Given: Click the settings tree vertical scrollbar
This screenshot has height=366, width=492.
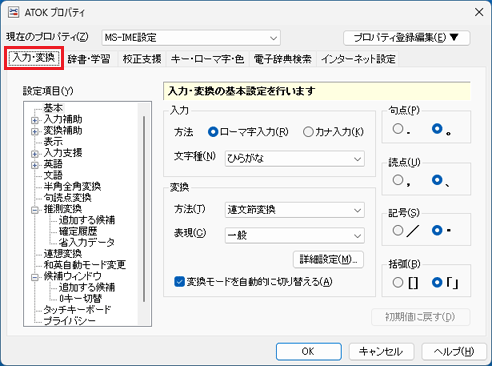Looking at the screenshot, I should click(144, 209).
